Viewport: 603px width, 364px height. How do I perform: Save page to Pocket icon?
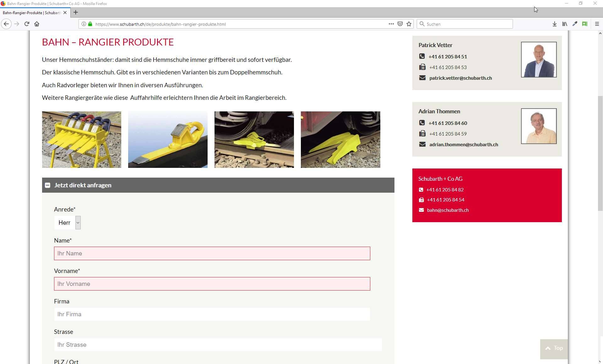pyautogui.click(x=400, y=24)
